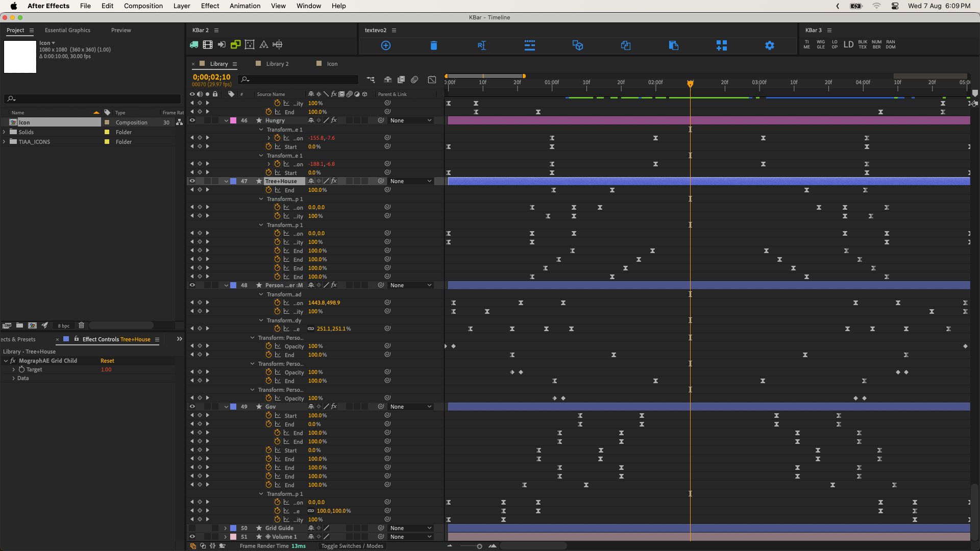Toggle Position stopwatch under Person layer
Image resolution: width=980 pixels, height=551 pixels.
pyautogui.click(x=277, y=303)
